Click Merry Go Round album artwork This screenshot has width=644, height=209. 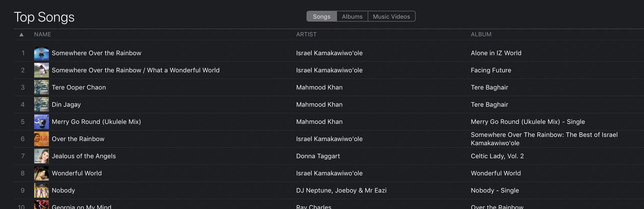(41, 122)
